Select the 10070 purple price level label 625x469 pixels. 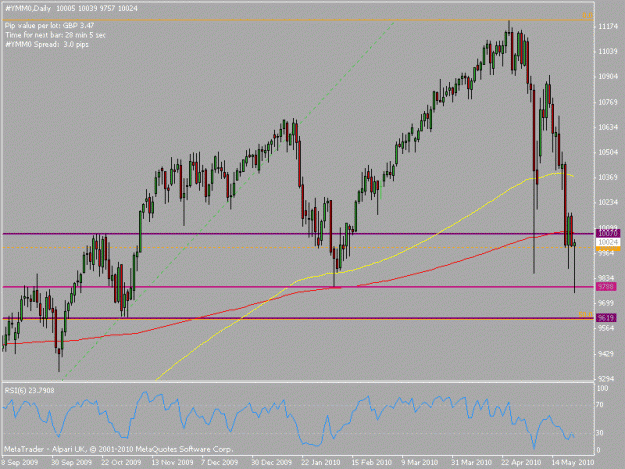click(x=608, y=233)
